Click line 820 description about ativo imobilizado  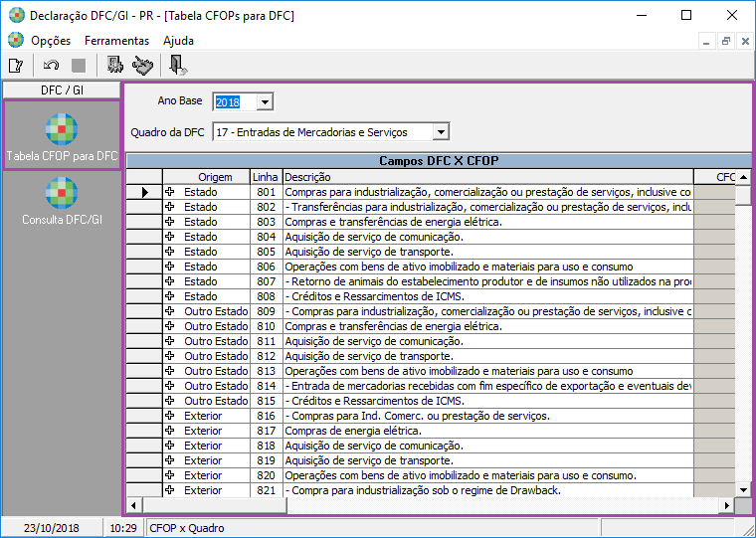coord(461,475)
